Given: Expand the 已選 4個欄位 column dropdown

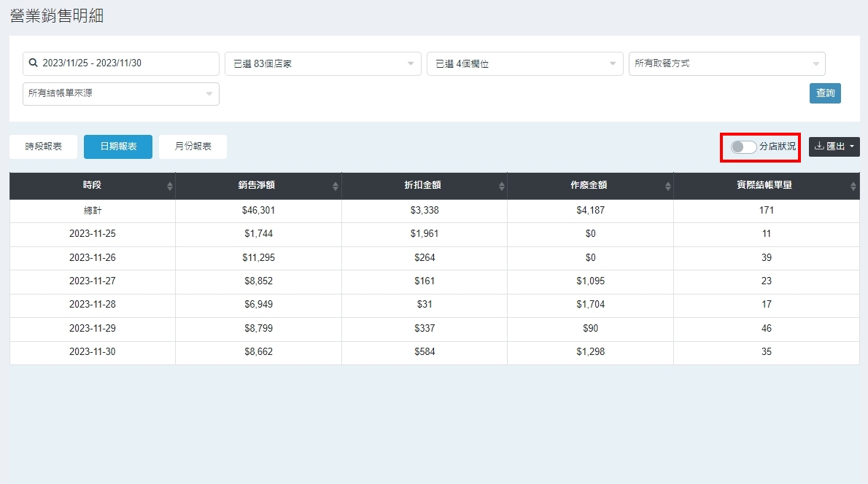Looking at the screenshot, I should click(x=524, y=64).
